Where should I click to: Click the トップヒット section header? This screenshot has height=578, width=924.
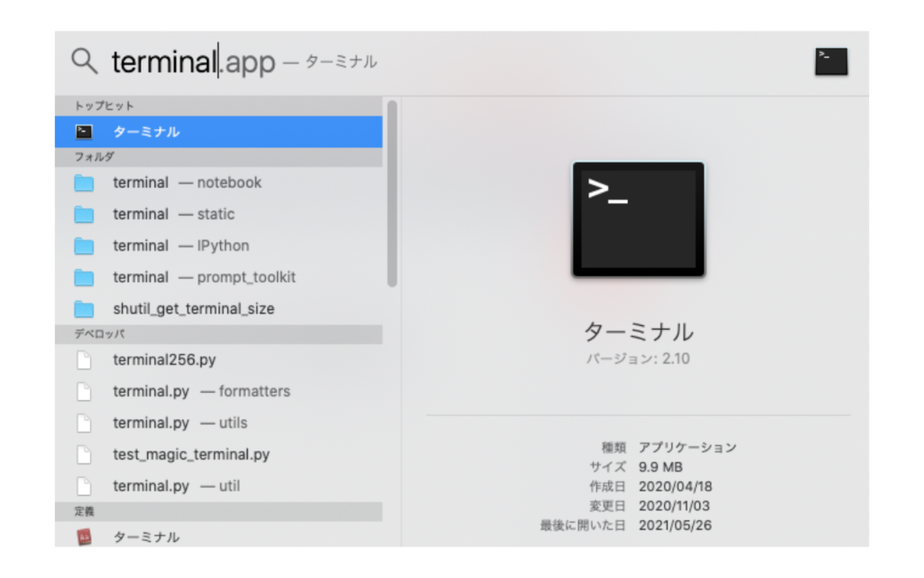[218, 107]
